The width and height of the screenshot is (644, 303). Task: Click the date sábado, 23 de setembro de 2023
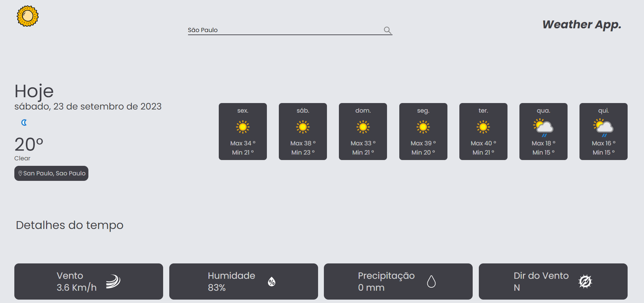pyautogui.click(x=88, y=106)
